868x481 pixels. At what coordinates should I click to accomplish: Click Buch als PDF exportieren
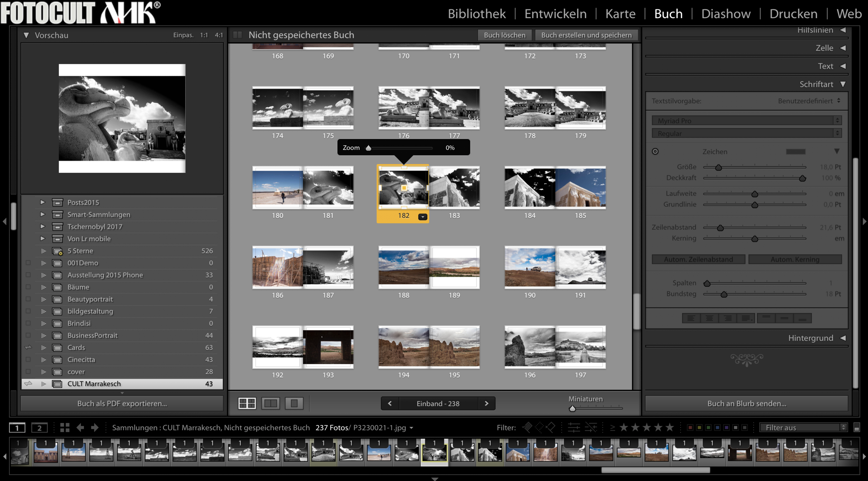click(x=122, y=403)
